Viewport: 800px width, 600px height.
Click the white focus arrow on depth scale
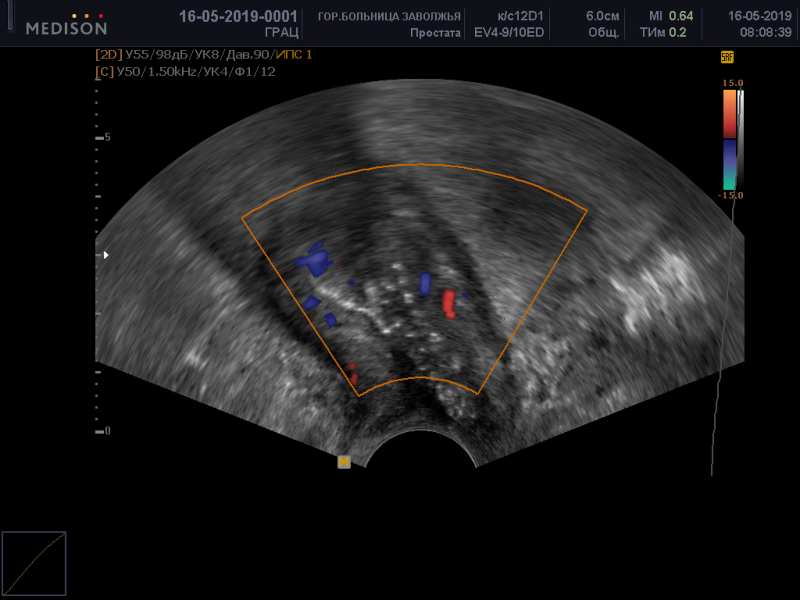pyautogui.click(x=106, y=255)
